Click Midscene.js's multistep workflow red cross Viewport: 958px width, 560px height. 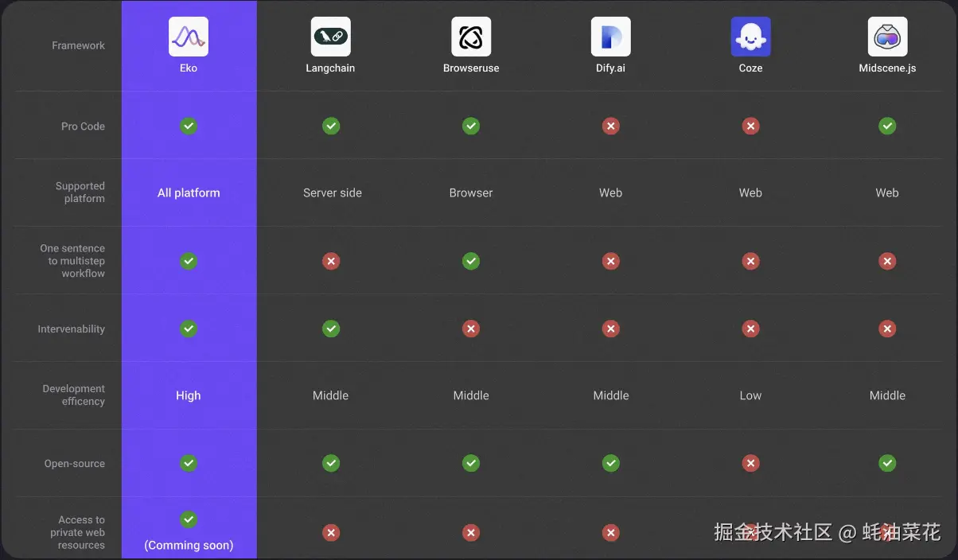888,261
